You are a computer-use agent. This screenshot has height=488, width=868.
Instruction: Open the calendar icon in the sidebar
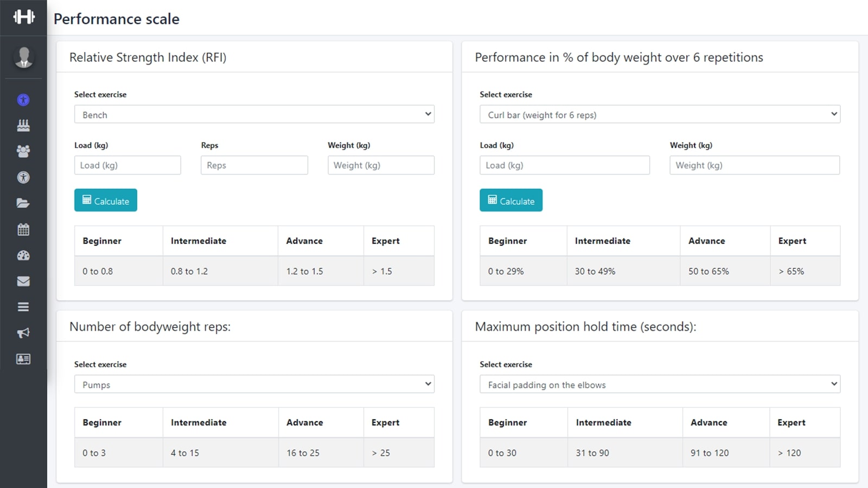click(23, 229)
